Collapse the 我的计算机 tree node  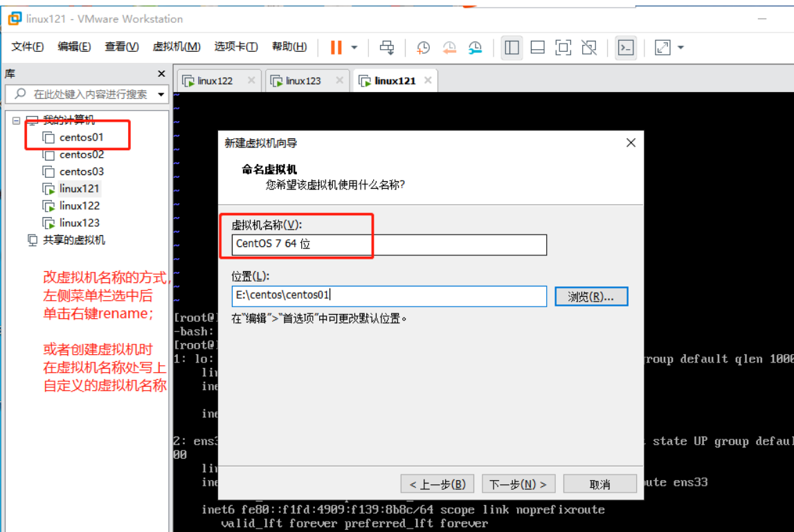click(x=16, y=120)
